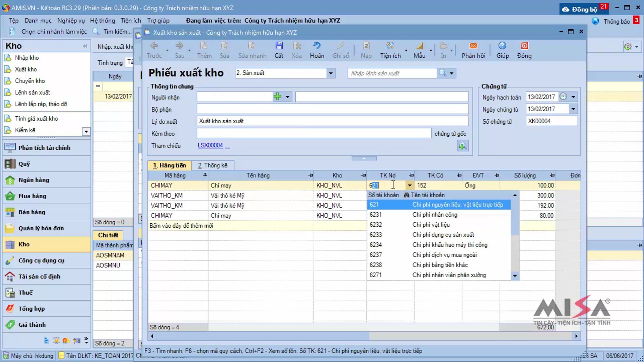Click the Số chứng từ field XK00004
This screenshot has width=644, height=362.
(x=552, y=121)
